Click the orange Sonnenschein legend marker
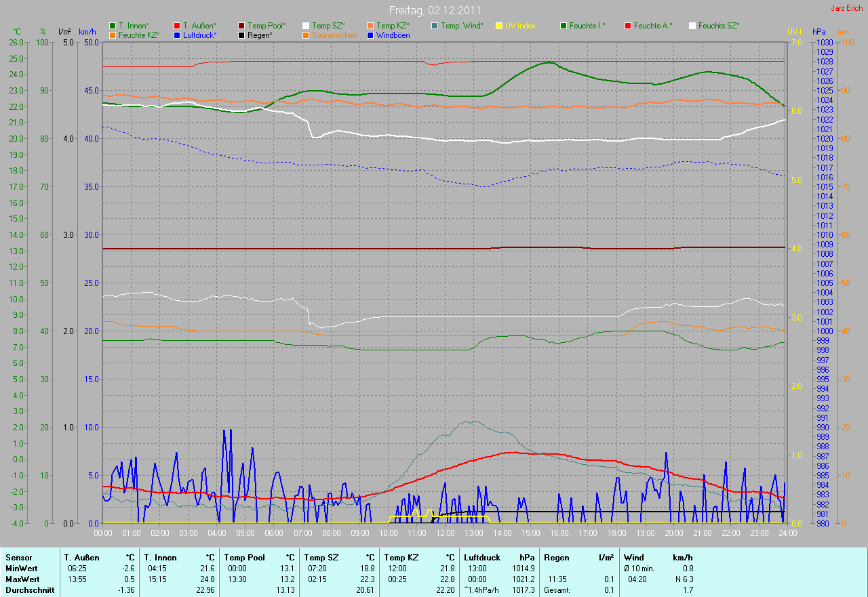The height and width of the screenshot is (597, 868). (306, 35)
